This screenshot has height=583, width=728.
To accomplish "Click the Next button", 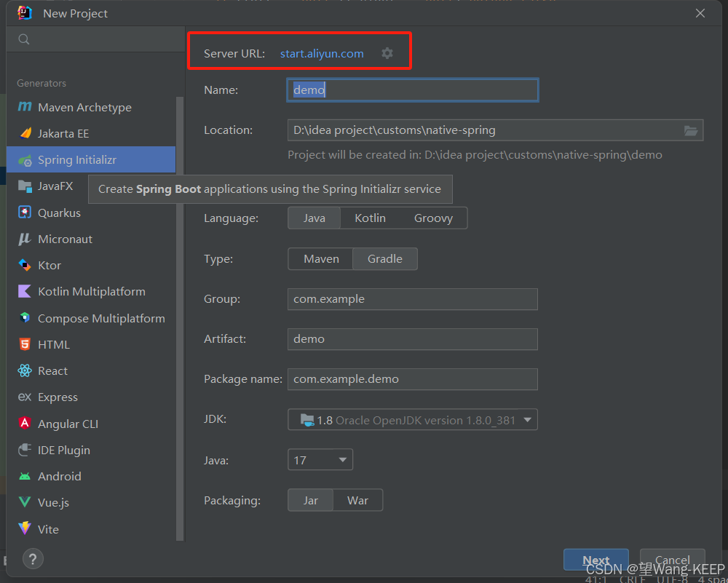I will (596, 560).
